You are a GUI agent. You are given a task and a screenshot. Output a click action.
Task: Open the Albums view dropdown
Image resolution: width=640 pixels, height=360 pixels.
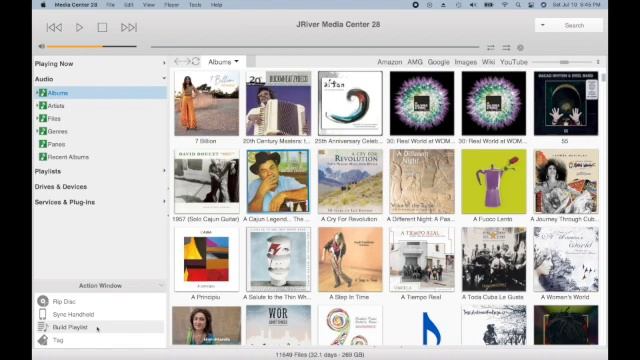point(223,62)
